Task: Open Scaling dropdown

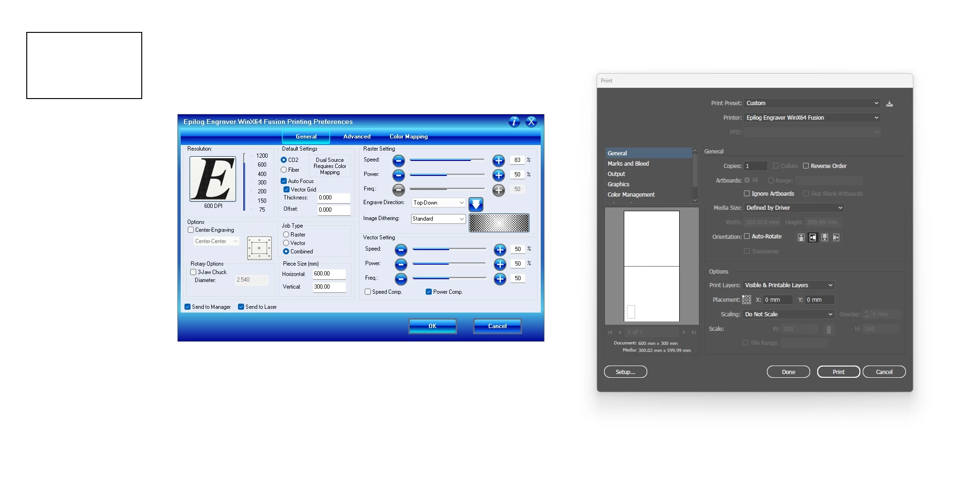Action: coord(789,314)
